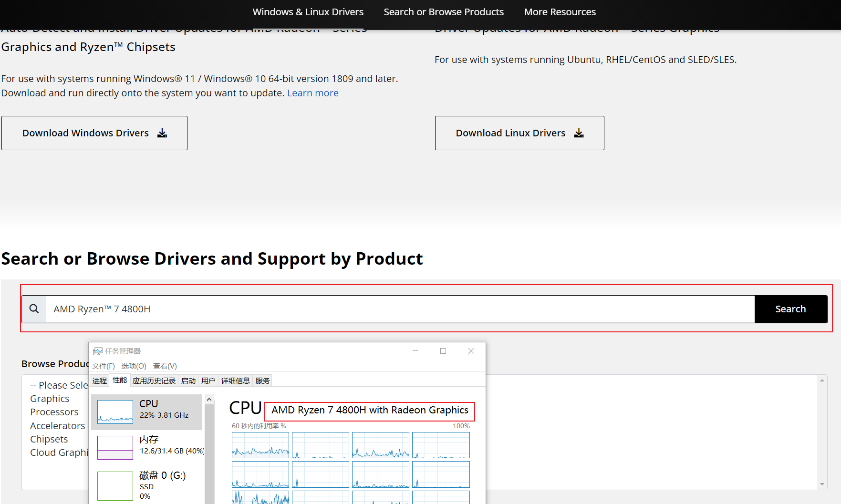Screen dimensions: 841x504
Task: Open the 文件(F) menu in Task Manager
Action: [103, 366]
